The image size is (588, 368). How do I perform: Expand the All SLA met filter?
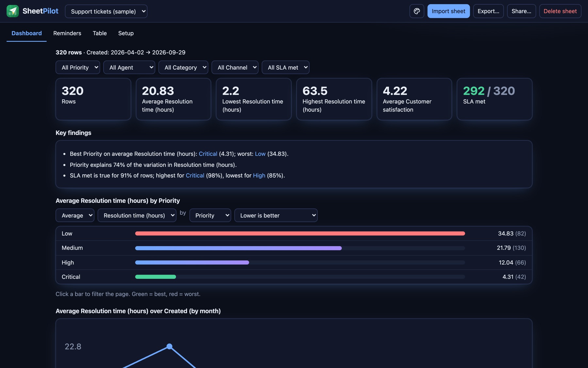[x=286, y=67]
